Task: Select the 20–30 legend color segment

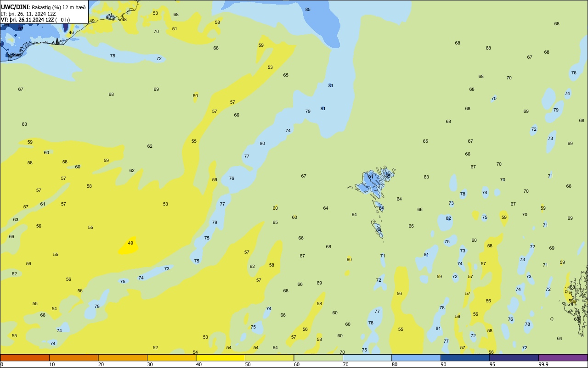Action: [123, 357]
